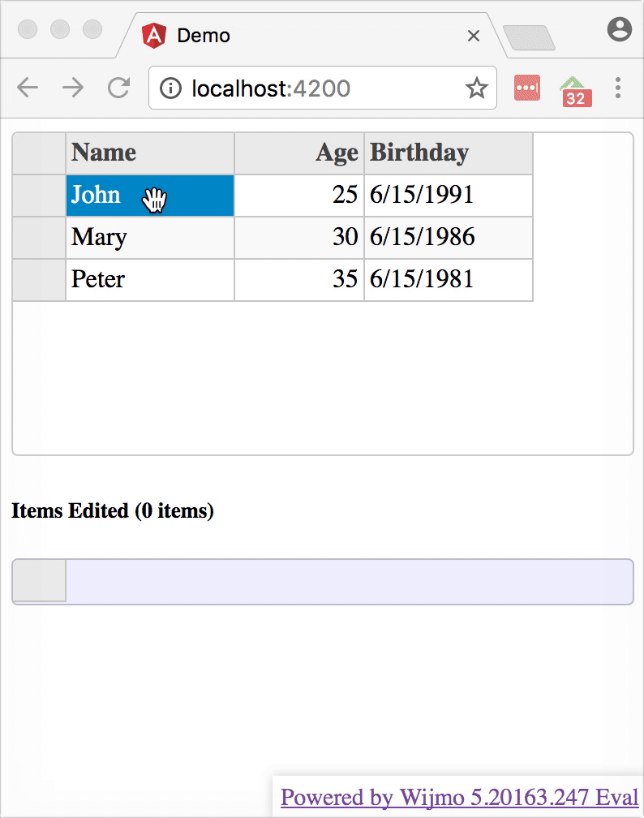Click the bookmark star in the address bar
Image resolution: width=644 pixels, height=818 pixels.
tap(478, 88)
